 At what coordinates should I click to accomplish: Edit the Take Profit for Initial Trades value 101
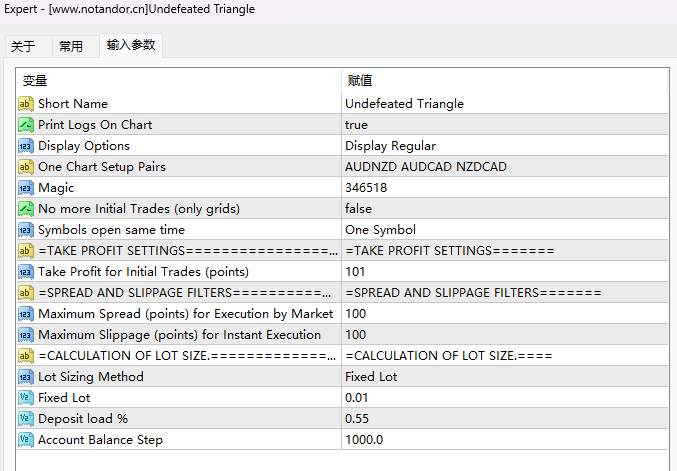pos(356,272)
